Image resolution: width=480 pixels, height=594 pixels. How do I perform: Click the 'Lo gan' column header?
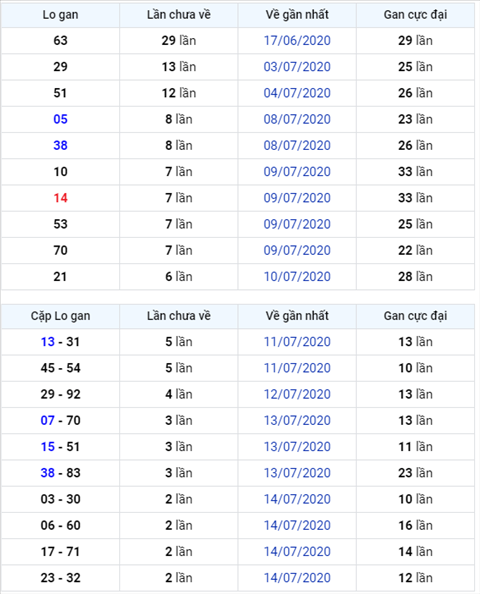[60, 15]
